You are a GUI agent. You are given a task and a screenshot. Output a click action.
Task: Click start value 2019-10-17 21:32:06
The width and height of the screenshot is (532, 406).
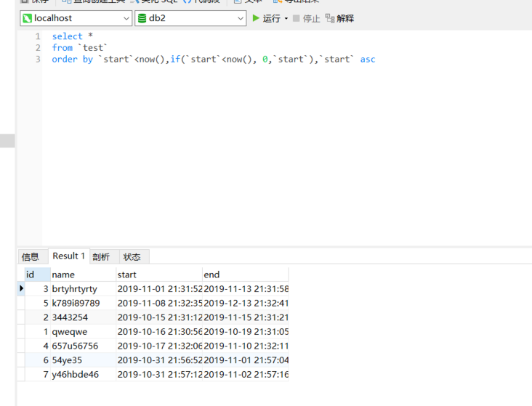(159, 346)
